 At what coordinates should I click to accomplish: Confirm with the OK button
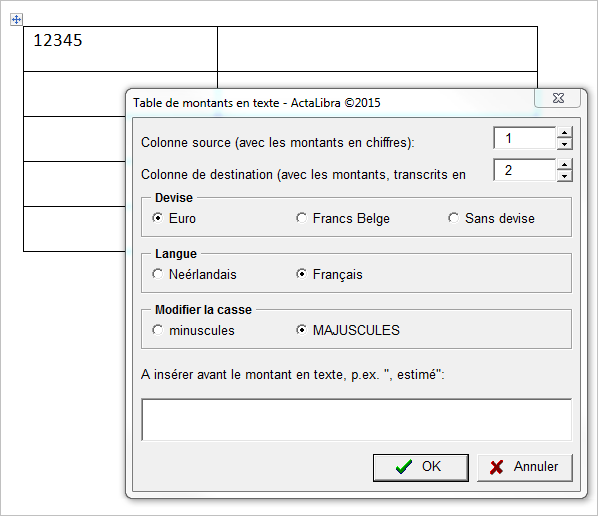pos(421,467)
